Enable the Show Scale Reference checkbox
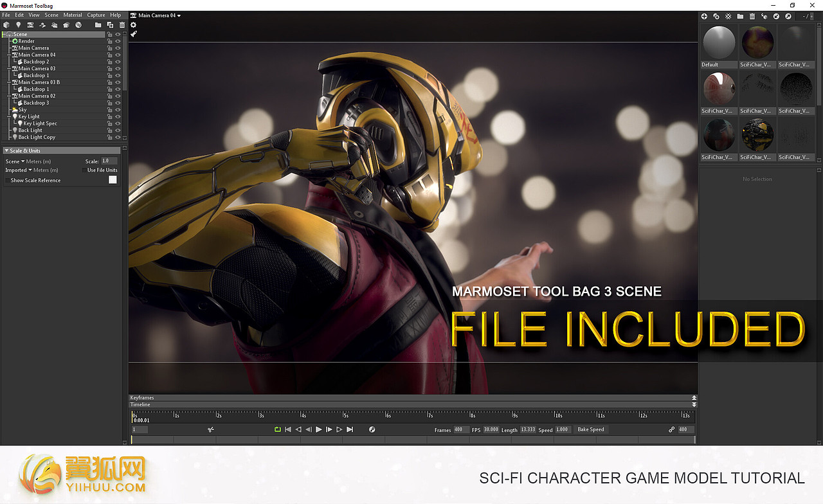823x504 pixels. 7,181
